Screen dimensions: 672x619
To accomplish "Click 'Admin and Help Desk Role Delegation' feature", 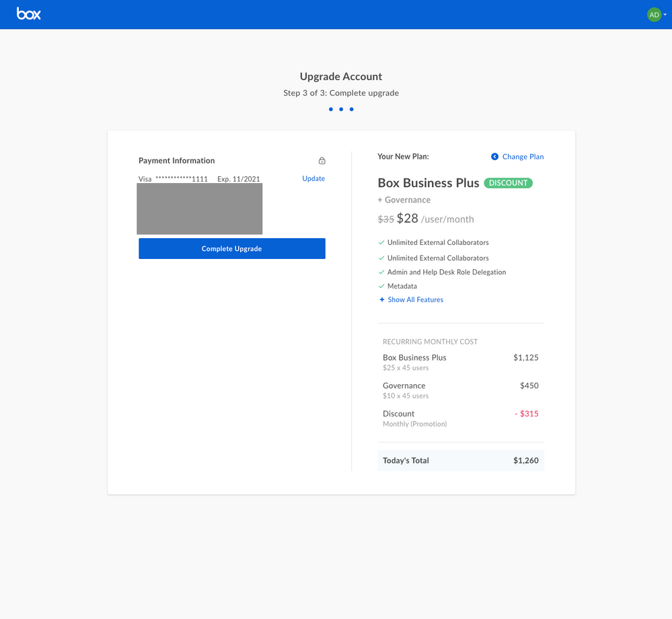I will point(447,272).
